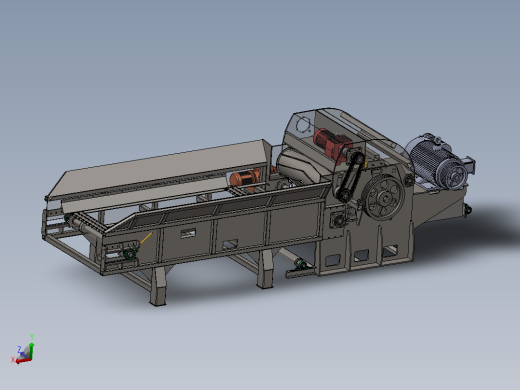The height and width of the screenshot is (390, 520).
Task: Select the large spoked pulley wheel
Action: [383, 198]
